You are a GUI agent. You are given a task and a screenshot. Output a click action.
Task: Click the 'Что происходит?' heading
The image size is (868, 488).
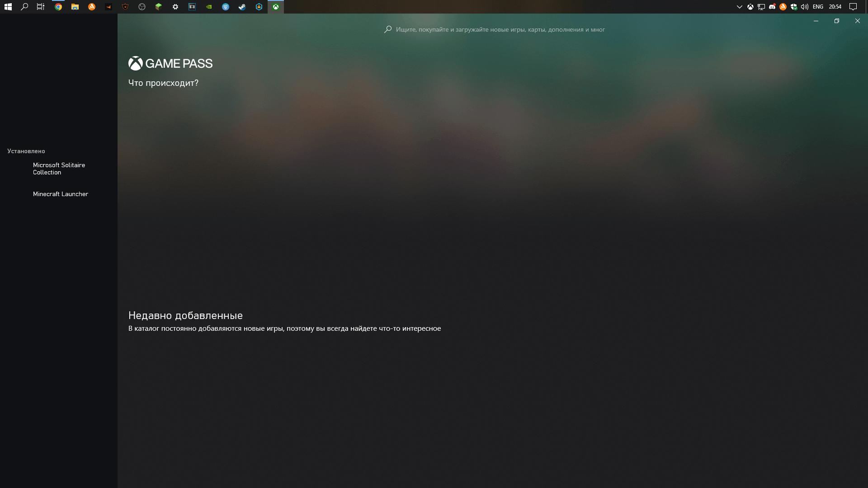pyautogui.click(x=163, y=83)
